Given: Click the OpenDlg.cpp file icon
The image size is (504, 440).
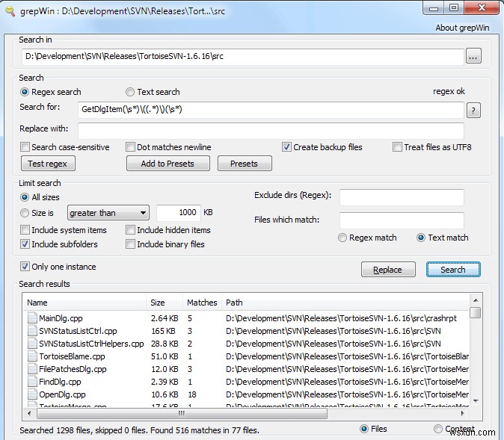Looking at the screenshot, I should [32, 394].
